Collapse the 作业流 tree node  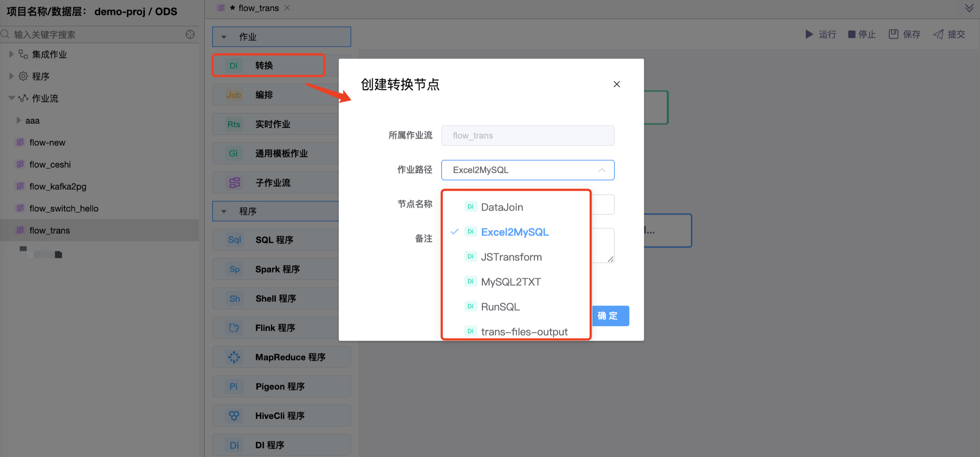11,98
